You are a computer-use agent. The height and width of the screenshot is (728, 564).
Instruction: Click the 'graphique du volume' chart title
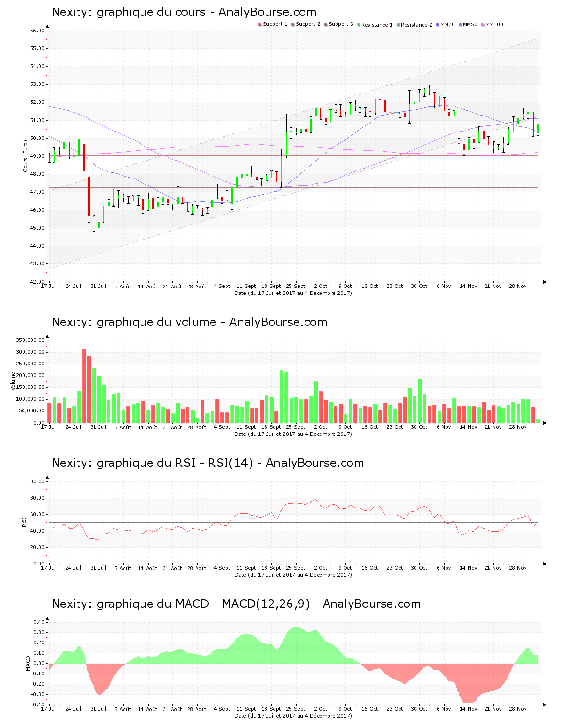[189, 322]
